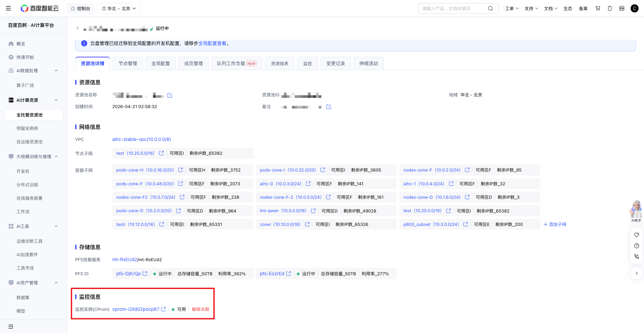Switch to the 伸缩活动 tab
The image size is (644, 333).
click(x=369, y=63)
